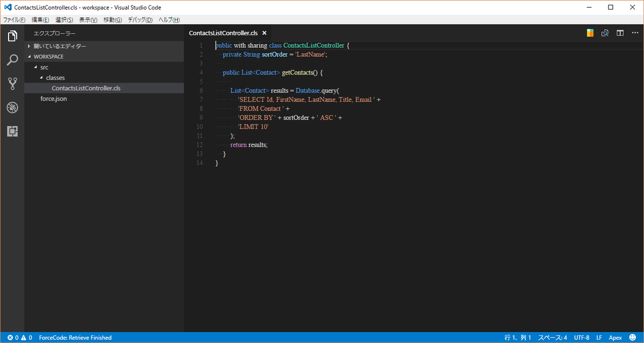This screenshot has width=644, height=343.
Task: Open the Source Control view
Action: pyautogui.click(x=12, y=83)
